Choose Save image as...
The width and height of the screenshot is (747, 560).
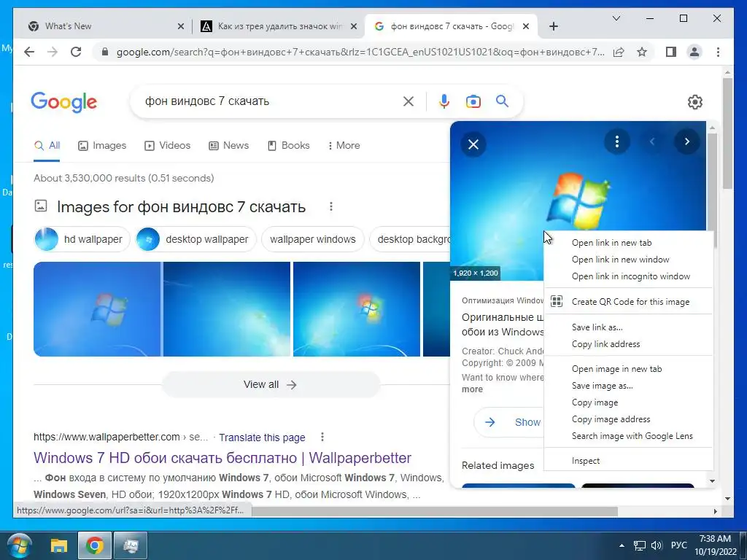point(628,386)
